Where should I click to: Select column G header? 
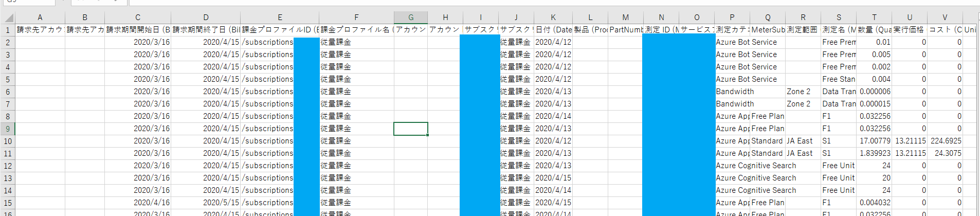click(x=410, y=17)
